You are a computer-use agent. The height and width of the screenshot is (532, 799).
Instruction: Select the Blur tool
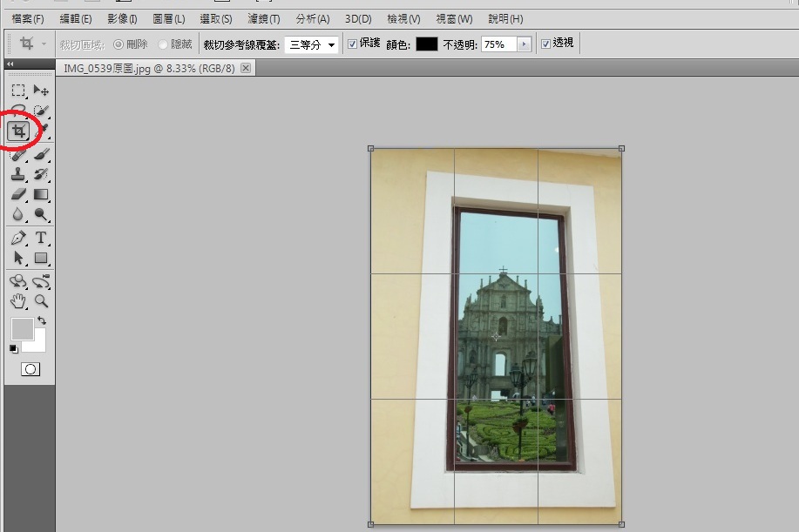[18, 214]
